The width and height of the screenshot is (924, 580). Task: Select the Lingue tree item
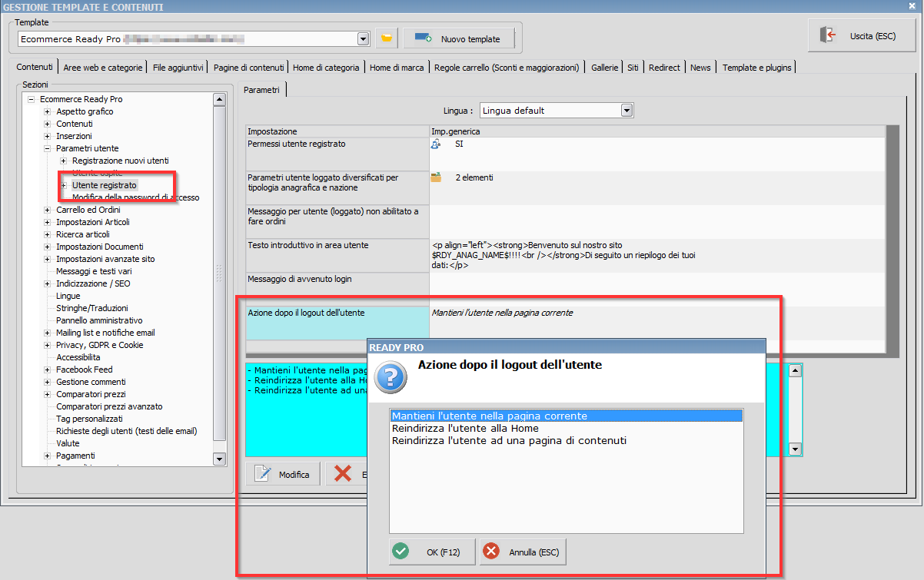68,296
